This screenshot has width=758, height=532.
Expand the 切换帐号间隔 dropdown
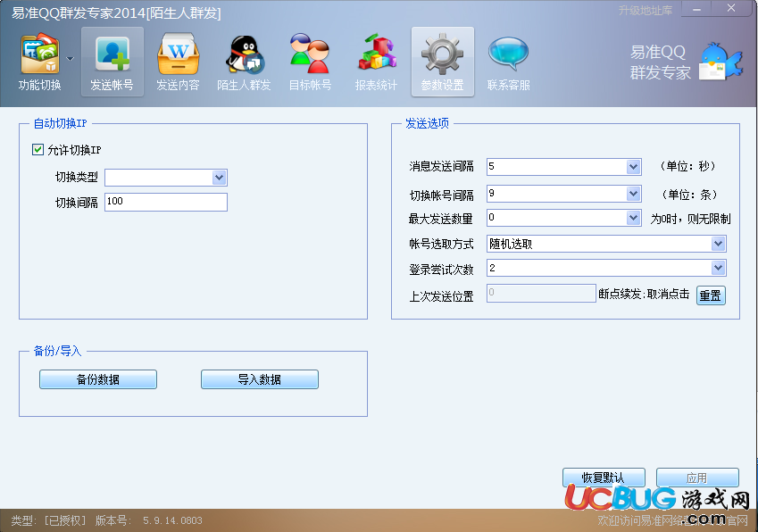coord(633,194)
